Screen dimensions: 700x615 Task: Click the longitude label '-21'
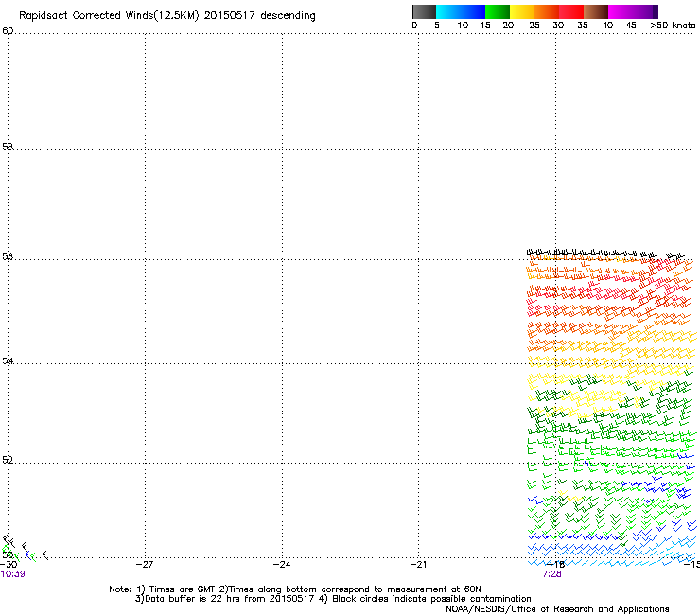tap(418, 565)
